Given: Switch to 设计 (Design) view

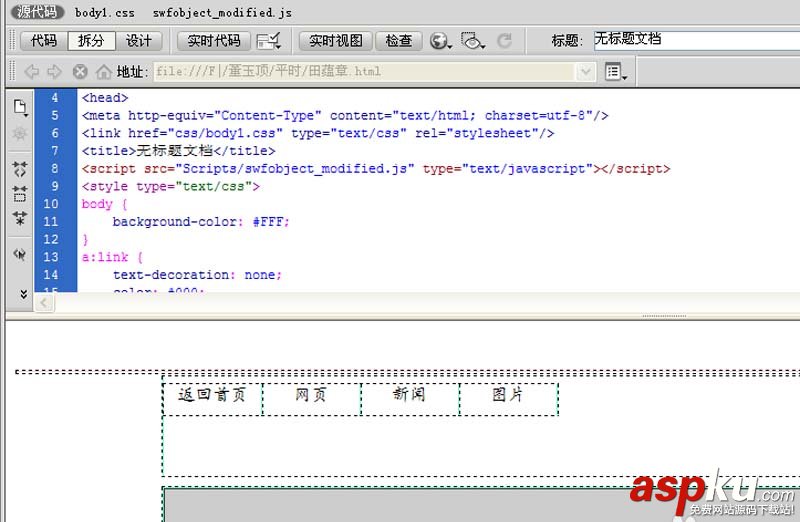Looking at the screenshot, I should click(x=139, y=40).
